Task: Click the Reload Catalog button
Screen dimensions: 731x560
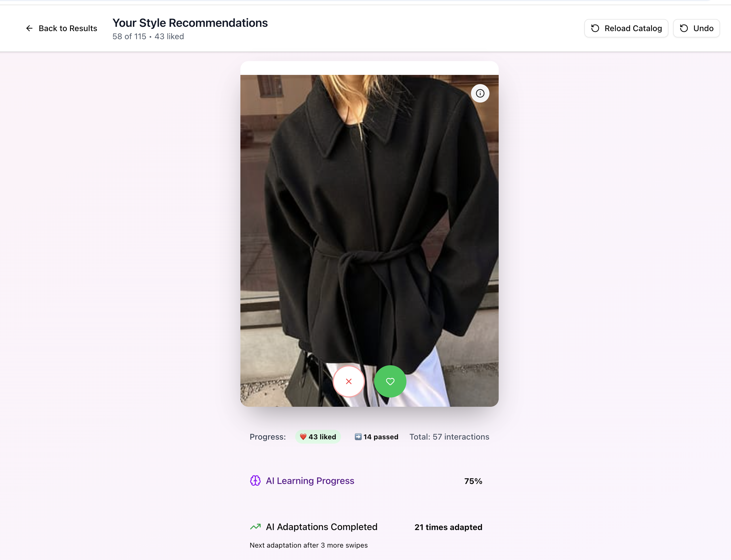Action: tap(626, 28)
